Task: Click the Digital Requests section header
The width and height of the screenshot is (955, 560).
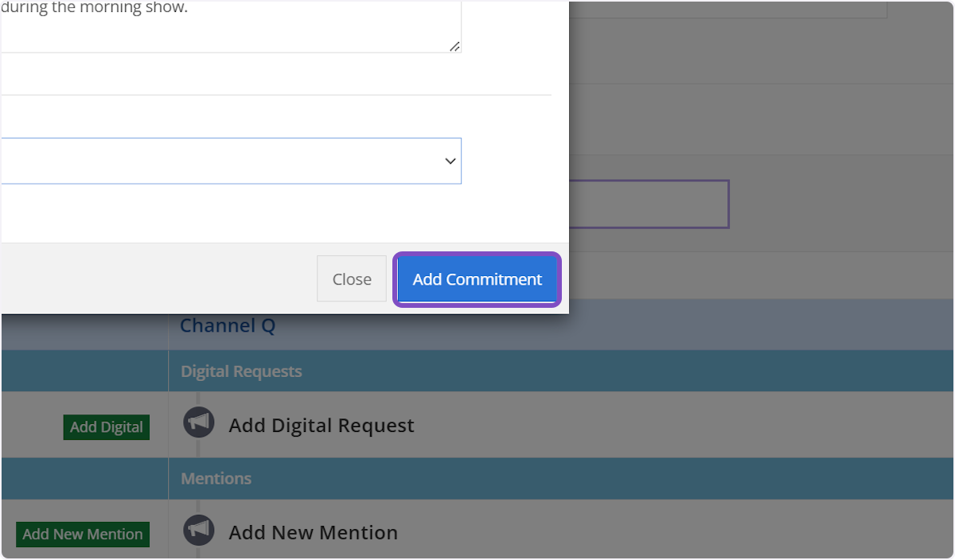Action: pos(241,371)
